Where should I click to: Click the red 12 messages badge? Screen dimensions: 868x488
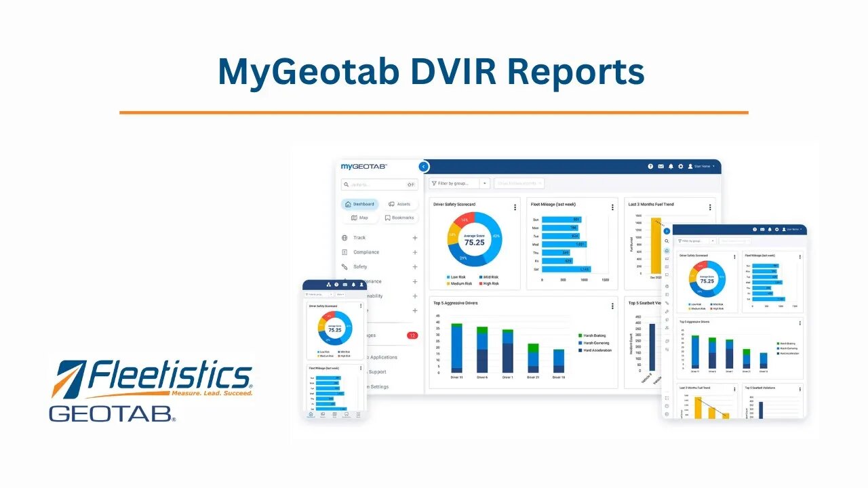pyautogui.click(x=412, y=335)
